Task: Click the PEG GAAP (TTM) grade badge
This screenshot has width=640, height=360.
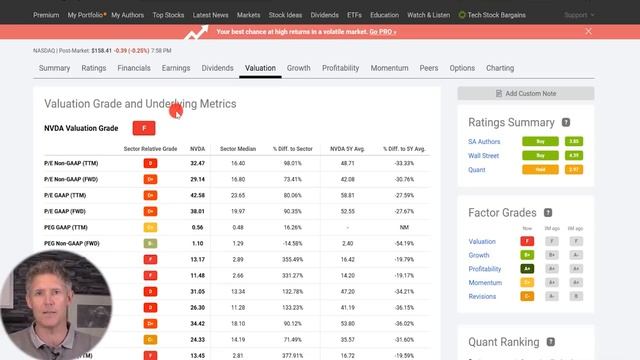Action: 150,227
